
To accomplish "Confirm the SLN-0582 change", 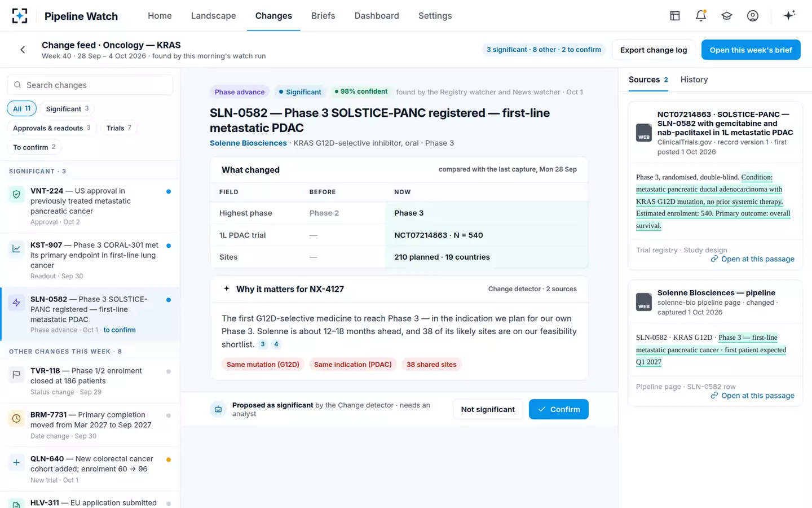I will 558,409.
